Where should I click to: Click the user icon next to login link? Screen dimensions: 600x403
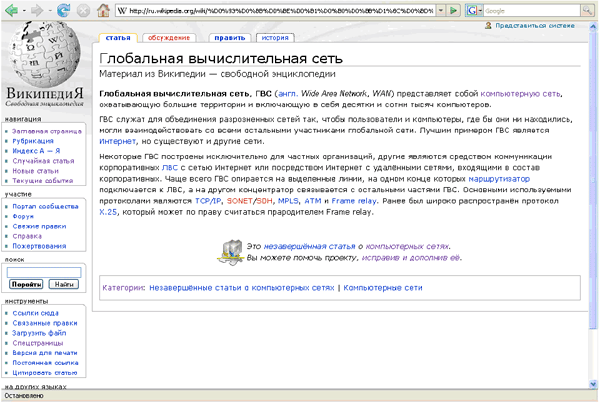488,26
